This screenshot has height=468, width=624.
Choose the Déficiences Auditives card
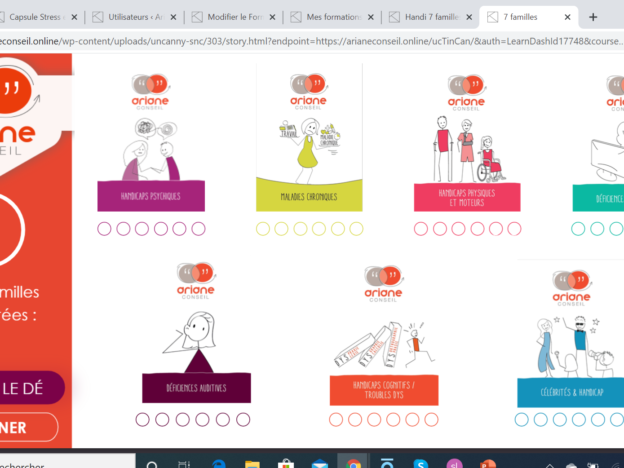click(196, 387)
